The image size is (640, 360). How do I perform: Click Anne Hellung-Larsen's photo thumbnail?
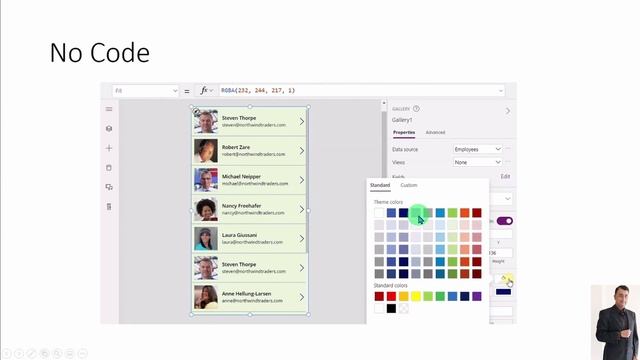coord(206,297)
